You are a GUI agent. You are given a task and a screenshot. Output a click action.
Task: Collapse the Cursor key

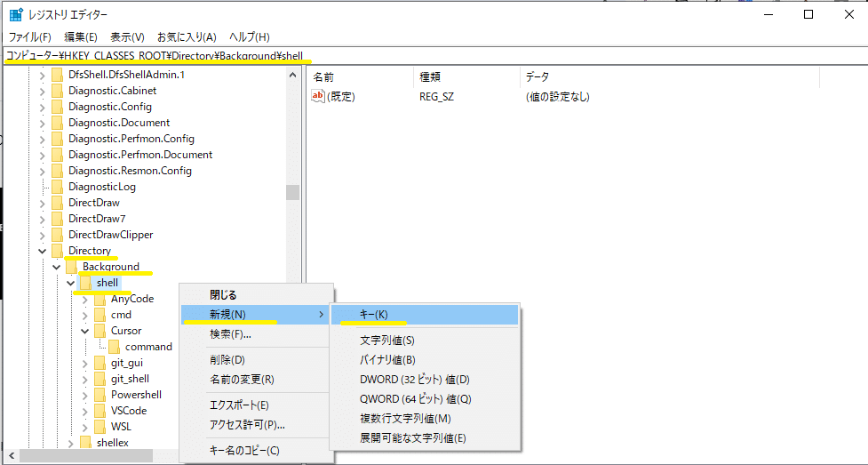(x=84, y=332)
